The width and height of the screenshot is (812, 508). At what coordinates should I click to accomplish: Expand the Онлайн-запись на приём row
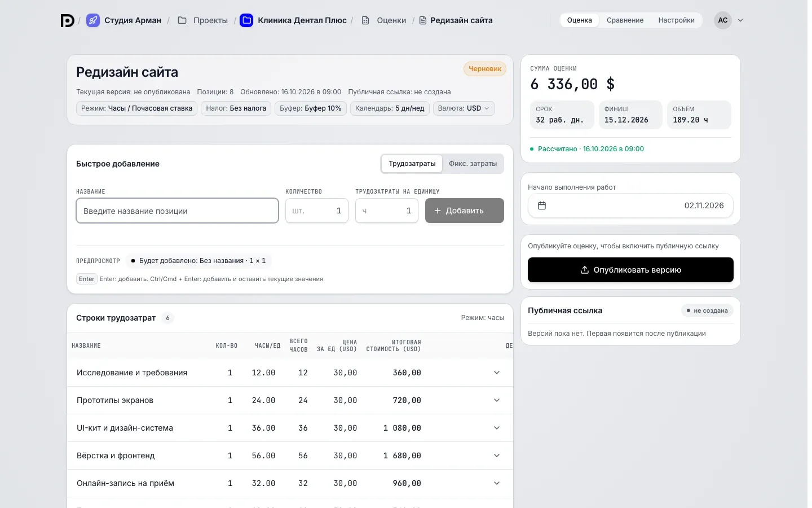(x=497, y=483)
